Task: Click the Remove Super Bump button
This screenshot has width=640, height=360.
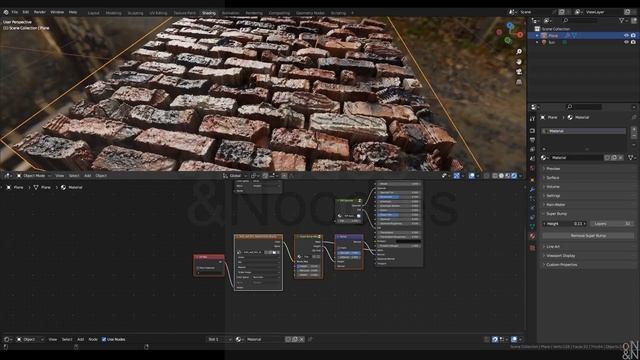Action: pyautogui.click(x=588, y=236)
